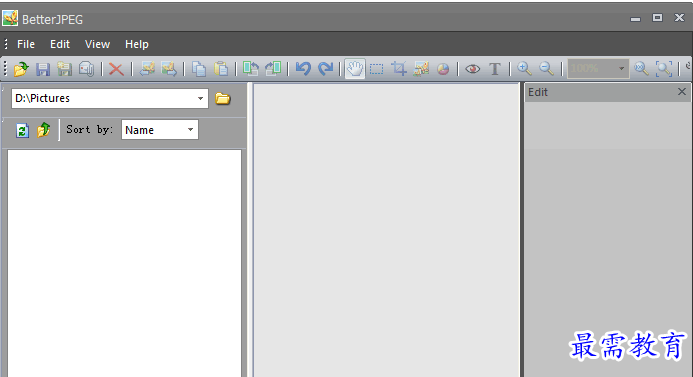
Task: Click the browse folder icon
Action: (x=223, y=99)
